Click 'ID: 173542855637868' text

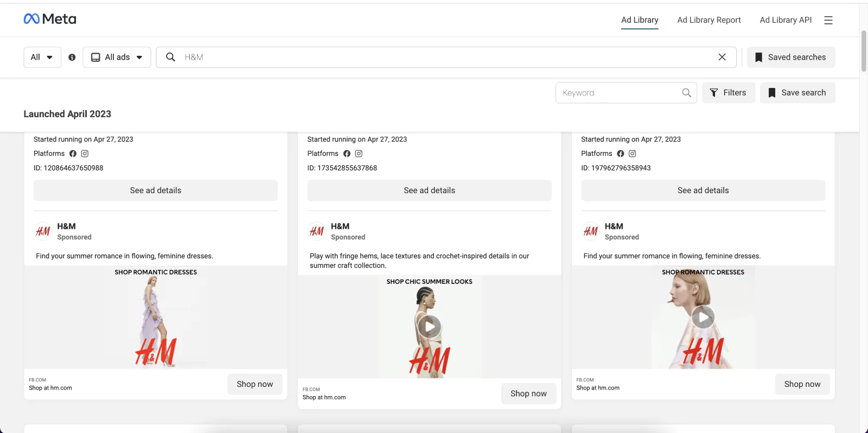[x=342, y=168]
